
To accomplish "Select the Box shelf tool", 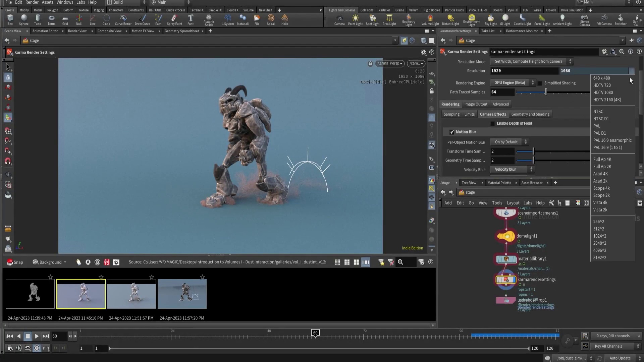I will tap(10, 20).
